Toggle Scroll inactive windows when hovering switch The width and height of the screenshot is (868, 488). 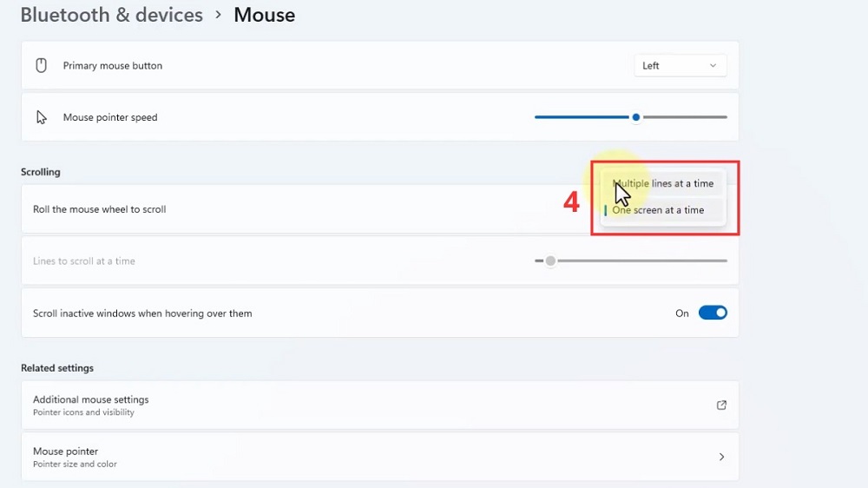pos(713,313)
